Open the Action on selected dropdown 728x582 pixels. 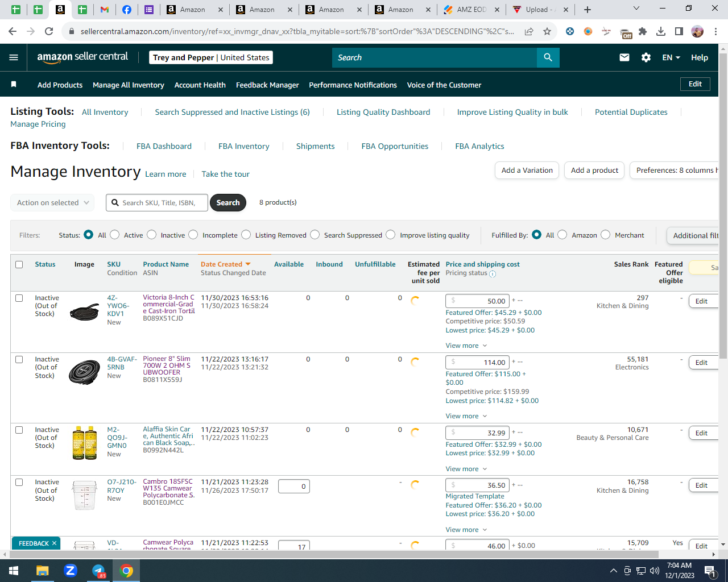click(x=52, y=203)
